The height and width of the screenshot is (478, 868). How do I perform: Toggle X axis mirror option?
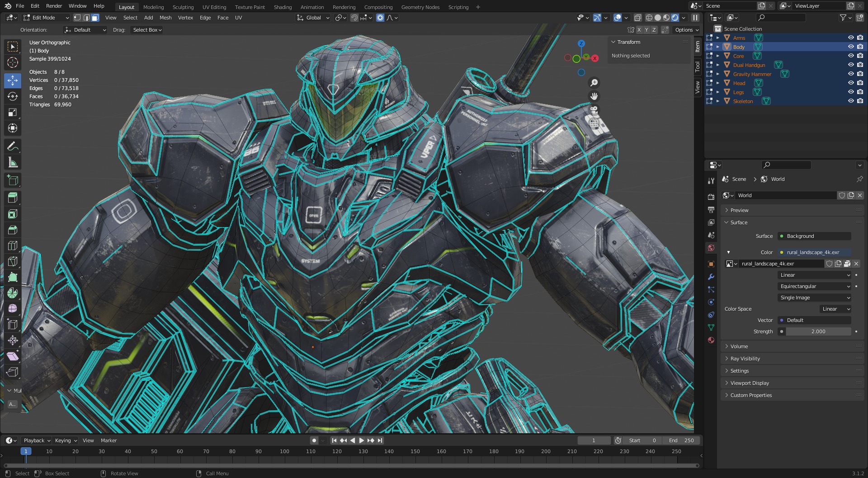pos(639,30)
